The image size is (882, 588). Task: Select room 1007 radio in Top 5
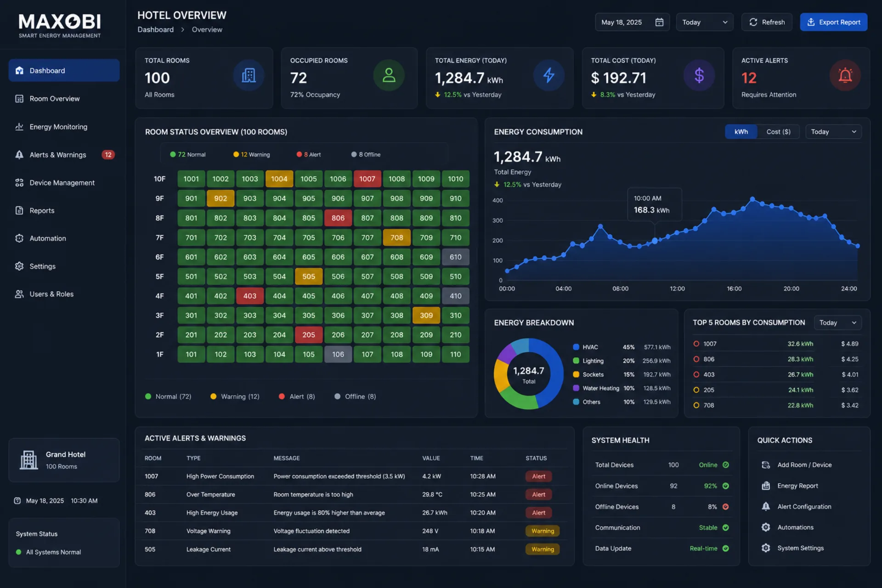(x=696, y=344)
